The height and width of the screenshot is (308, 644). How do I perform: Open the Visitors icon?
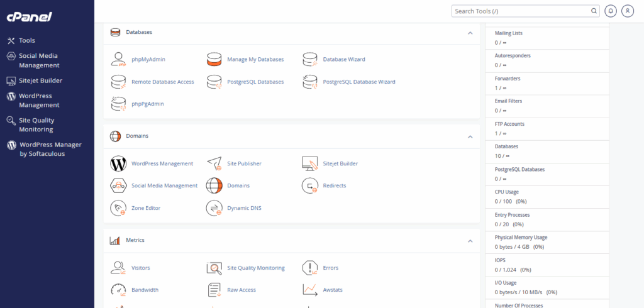click(x=118, y=268)
